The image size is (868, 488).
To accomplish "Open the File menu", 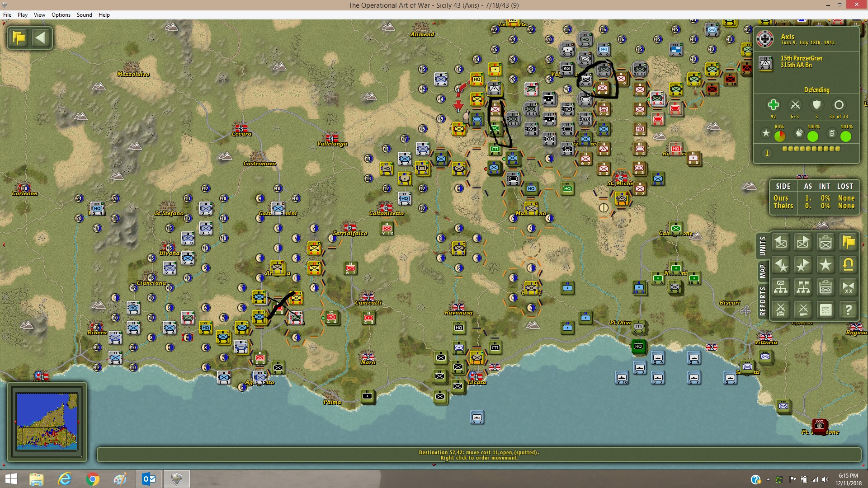I will point(7,15).
